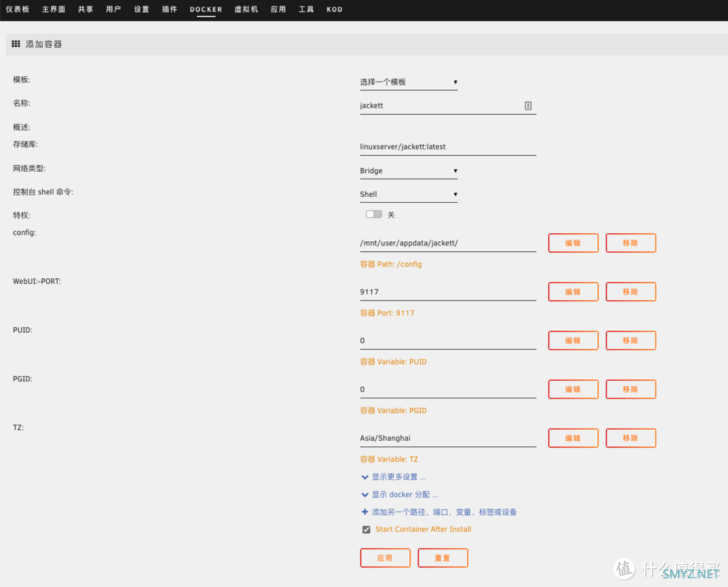
Task: Click the 容器 Path: /config text
Action: 391,264
